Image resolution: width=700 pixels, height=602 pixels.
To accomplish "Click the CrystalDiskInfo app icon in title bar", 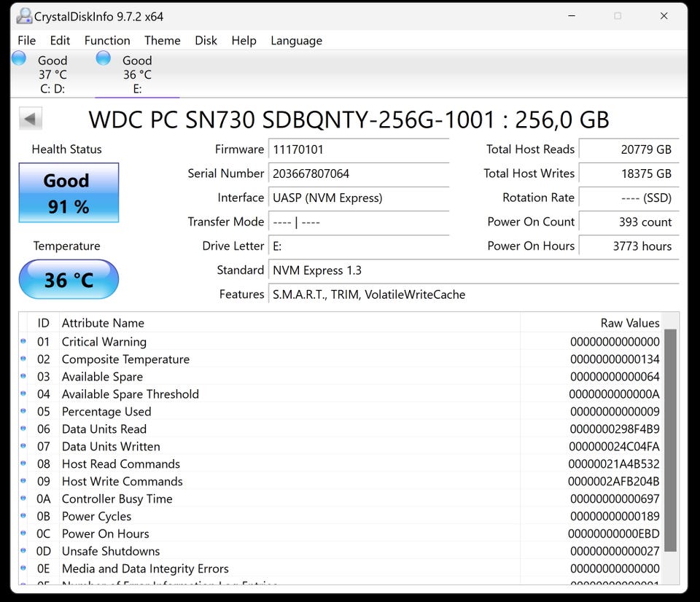I will click(24, 16).
